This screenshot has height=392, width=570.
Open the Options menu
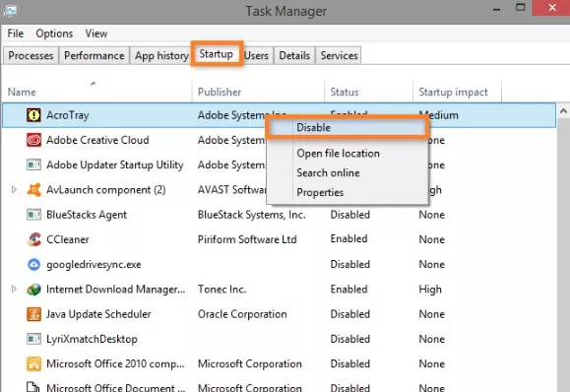(x=54, y=33)
